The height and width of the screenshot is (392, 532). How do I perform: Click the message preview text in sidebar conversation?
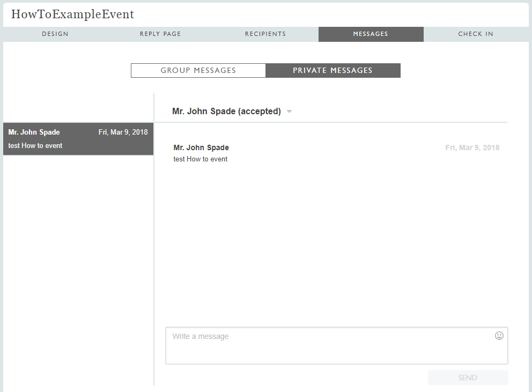coord(35,145)
